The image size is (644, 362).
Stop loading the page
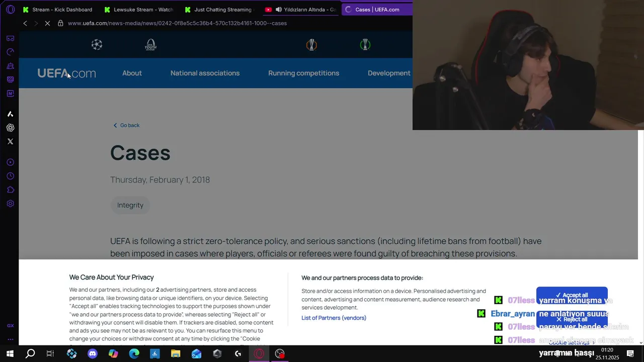[x=47, y=23]
